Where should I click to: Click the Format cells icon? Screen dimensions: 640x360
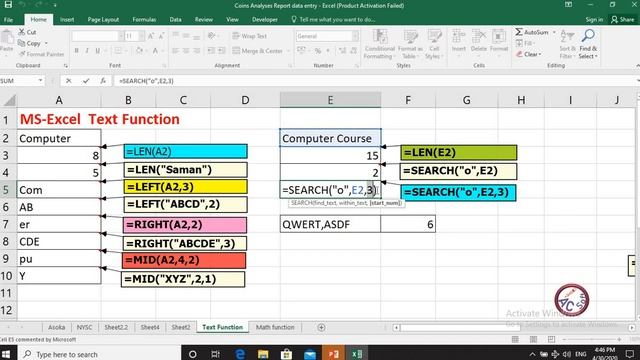point(499,37)
